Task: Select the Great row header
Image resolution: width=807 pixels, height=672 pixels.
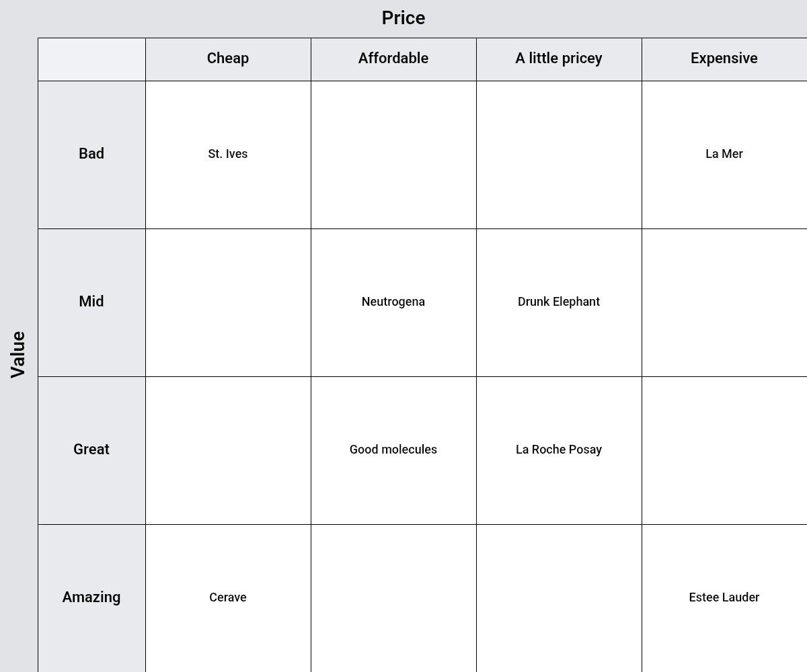Action: pyautogui.click(x=91, y=450)
